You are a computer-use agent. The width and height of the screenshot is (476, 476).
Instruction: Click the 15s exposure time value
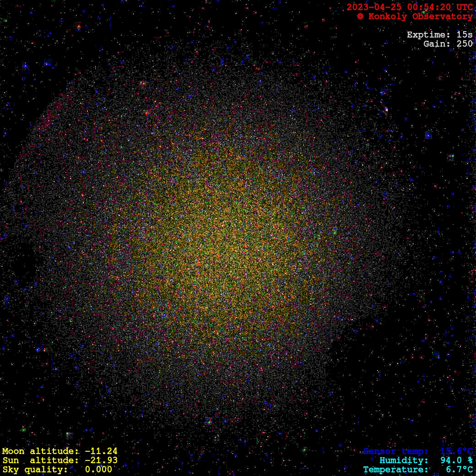tap(465, 35)
